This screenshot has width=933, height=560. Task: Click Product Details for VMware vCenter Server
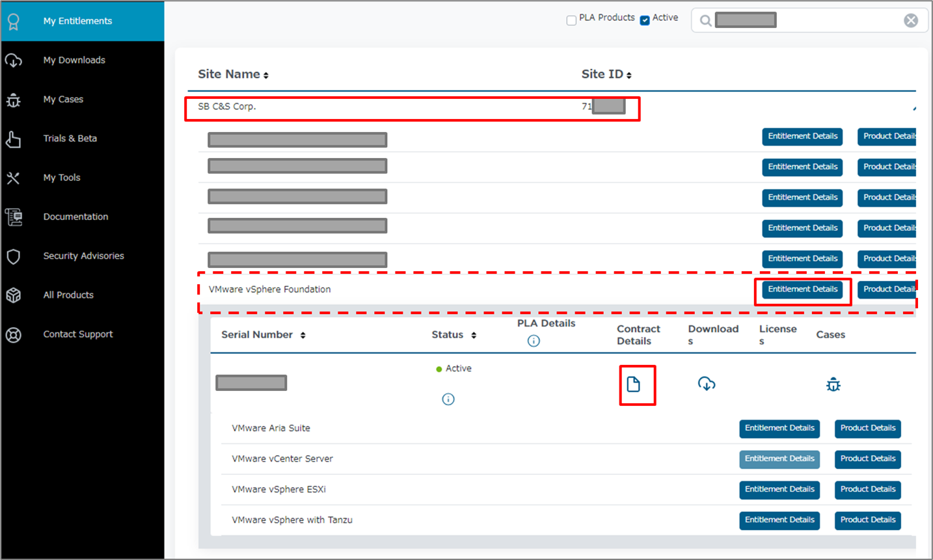(868, 459)
